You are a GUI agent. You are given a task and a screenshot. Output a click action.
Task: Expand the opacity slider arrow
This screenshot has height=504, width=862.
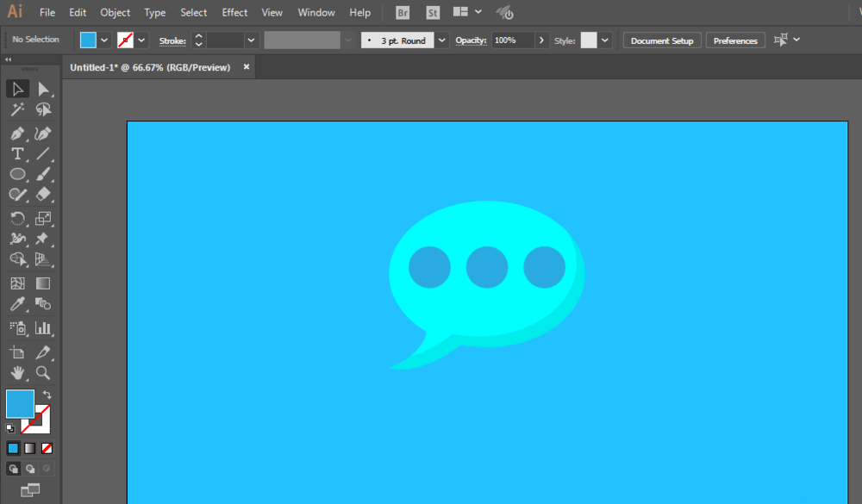point(541,40)
